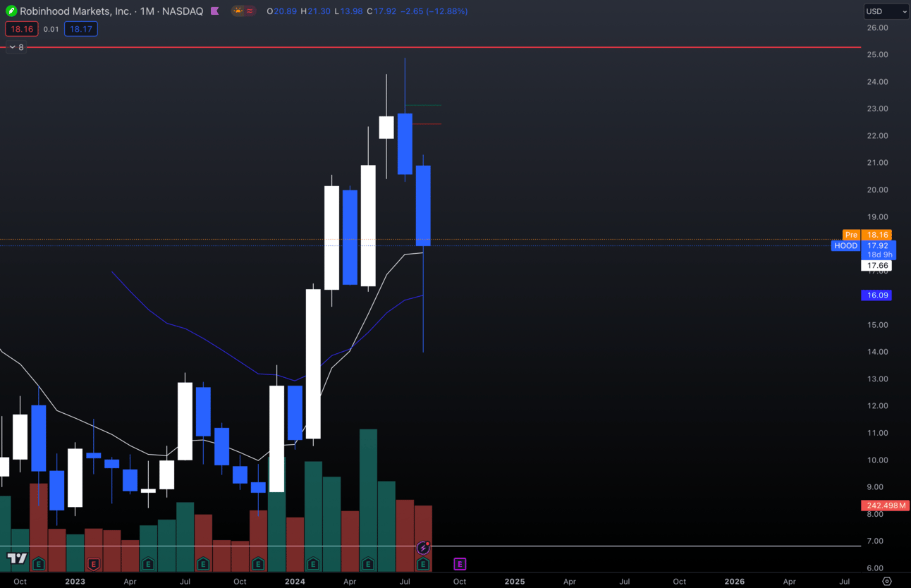Expand the collapsed indicators legend showing 8
911x588 pixels.
point(16,47)
